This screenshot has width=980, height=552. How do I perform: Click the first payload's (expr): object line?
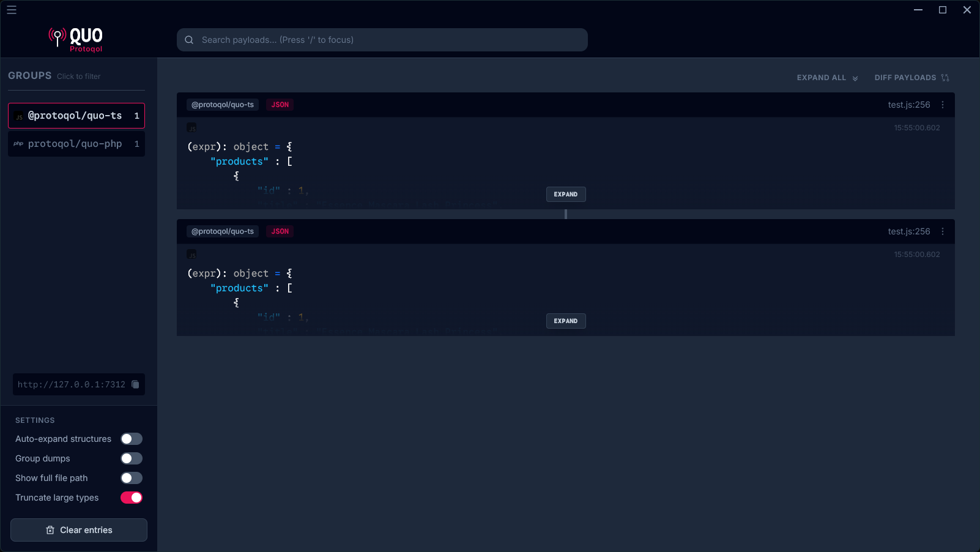[x=240, y=147]
